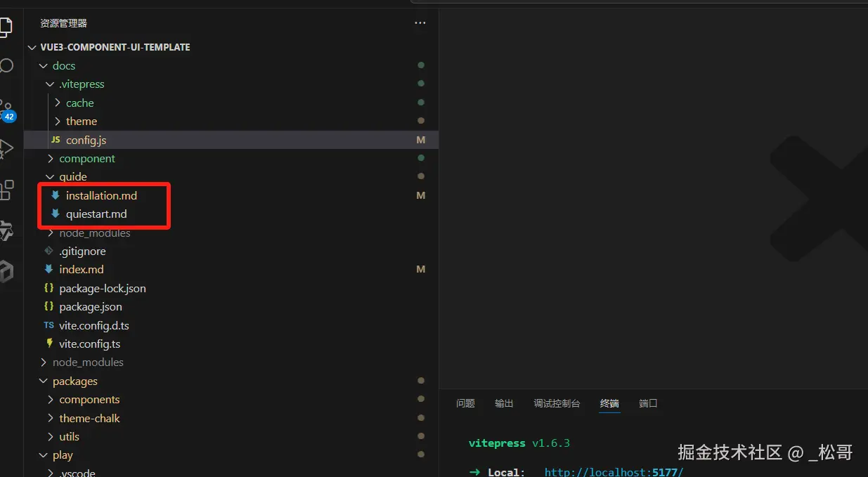Expand the root-level node_modules folder
This screenshot has height=477, width=868.
[44, 362]
